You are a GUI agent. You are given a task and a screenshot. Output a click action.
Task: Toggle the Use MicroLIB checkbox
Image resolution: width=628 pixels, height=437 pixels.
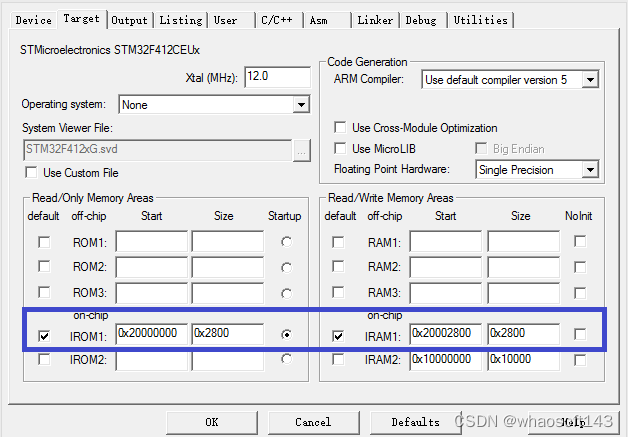340,149
